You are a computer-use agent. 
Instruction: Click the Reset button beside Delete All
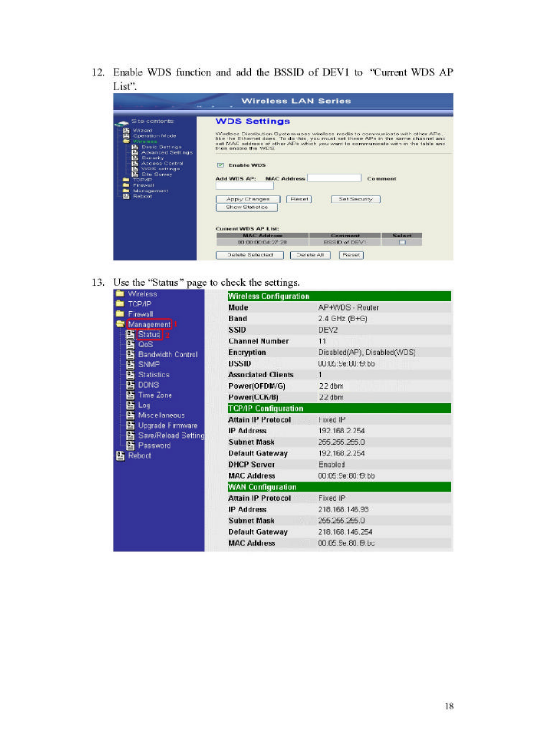[351, 255]
